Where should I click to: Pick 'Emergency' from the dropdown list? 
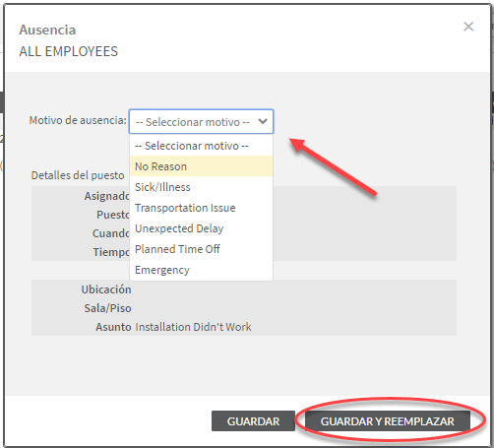201,270
